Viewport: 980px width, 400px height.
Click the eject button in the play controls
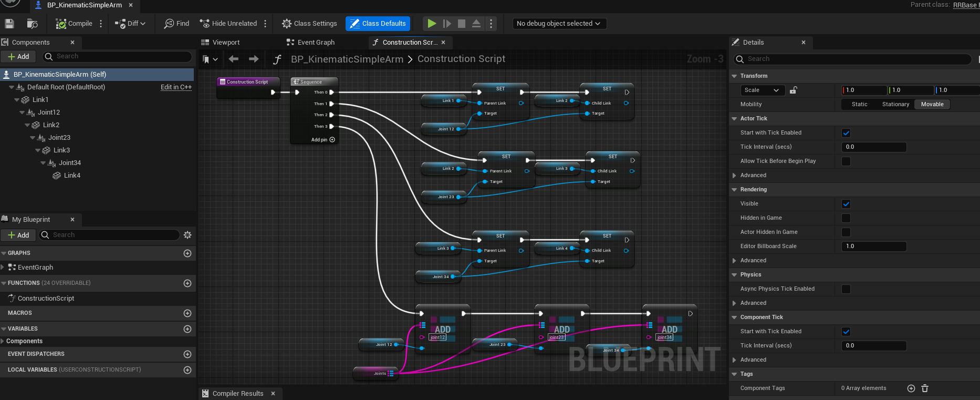click(x=476, y=24)
